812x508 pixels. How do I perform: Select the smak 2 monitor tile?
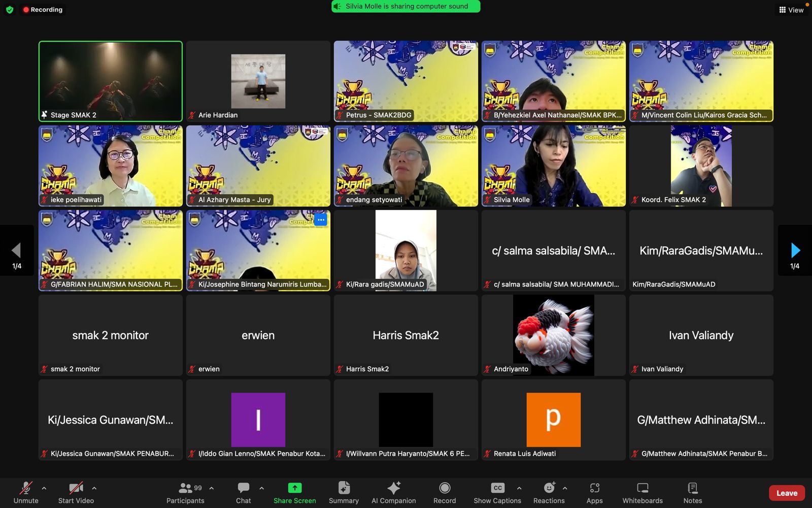pyautogui.click(x=111, y=335)
